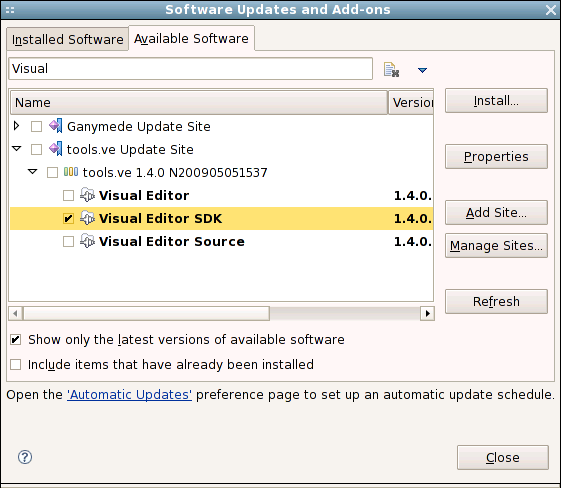Toggle Show only the latest versions checkbox

tap(16, 340)
